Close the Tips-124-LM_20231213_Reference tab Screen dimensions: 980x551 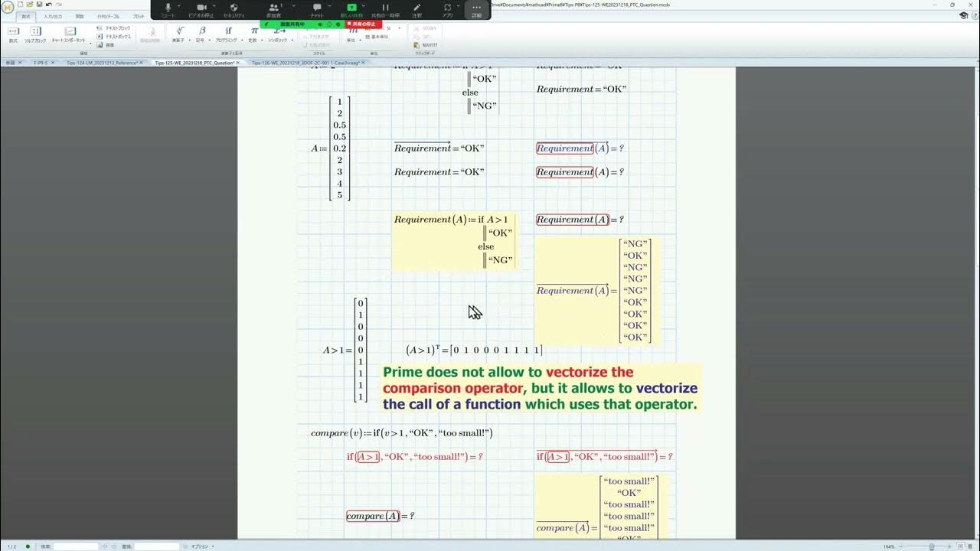(x=142, y=63)
